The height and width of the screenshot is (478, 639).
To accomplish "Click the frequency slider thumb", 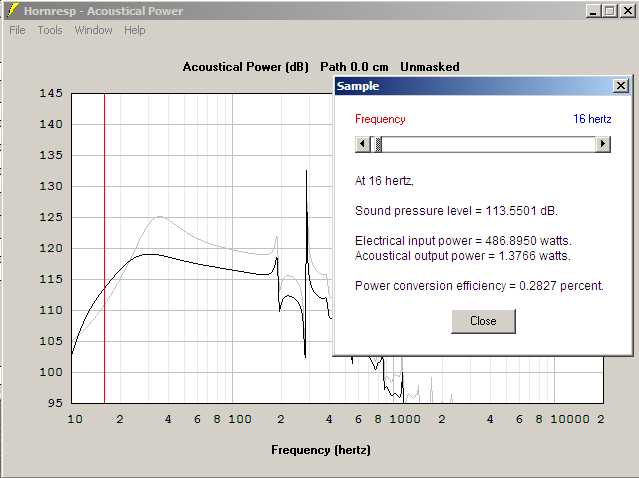I will click(378, 144).
